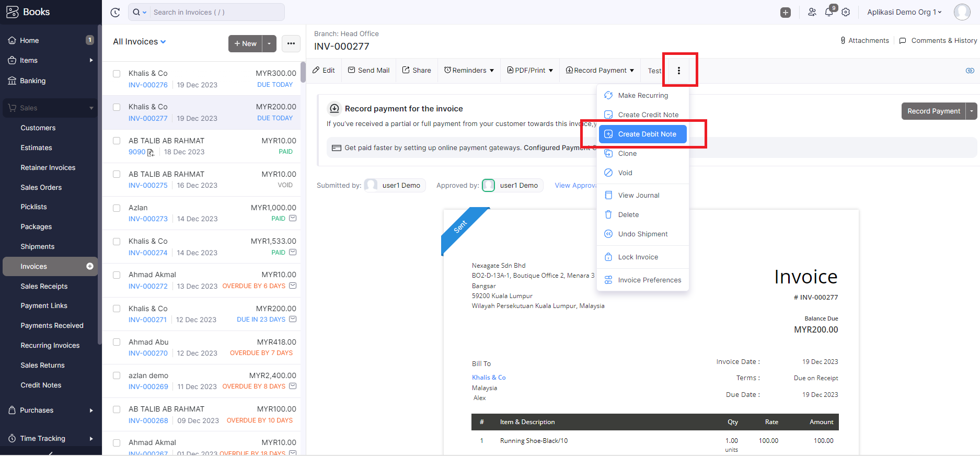Click the quick create plus icon in header
This screenshot has width=980, height=456.
coord(785,13)
